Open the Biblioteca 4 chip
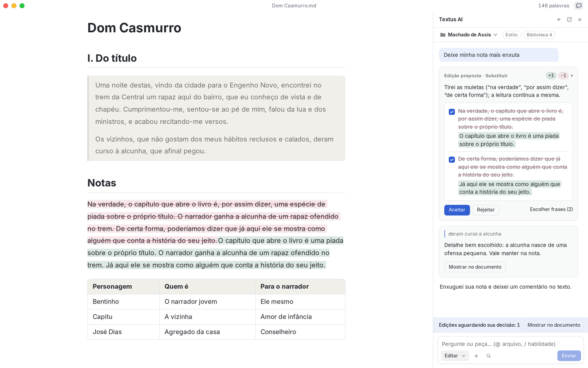 [539, 35]
